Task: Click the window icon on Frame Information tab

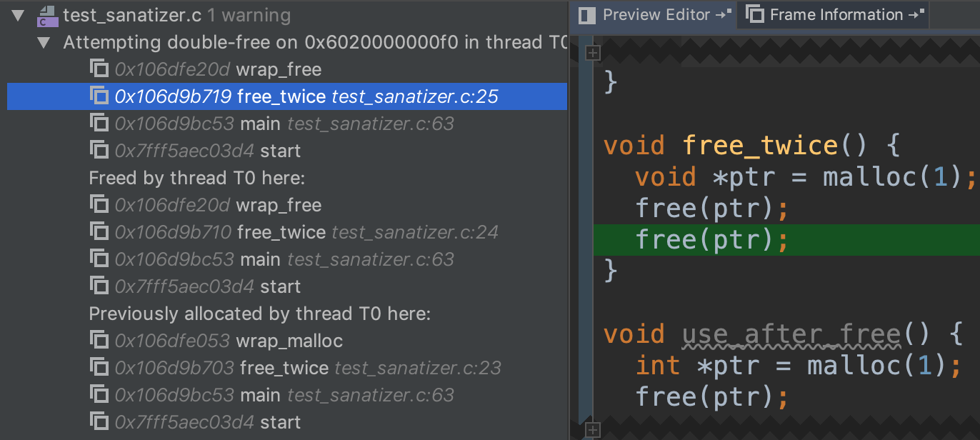Action: (x=754, y=14)
